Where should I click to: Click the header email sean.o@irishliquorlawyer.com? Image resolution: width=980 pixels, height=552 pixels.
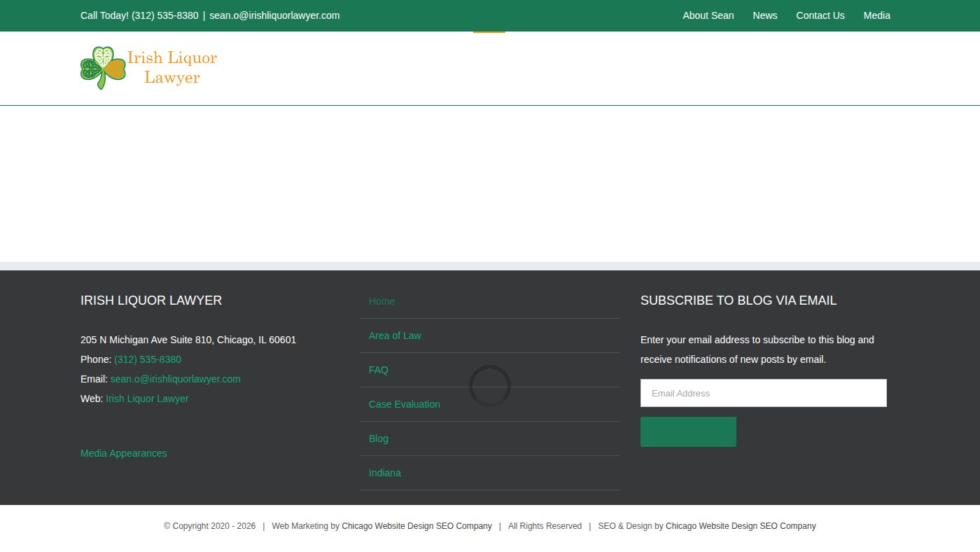[x=274, y=15]
